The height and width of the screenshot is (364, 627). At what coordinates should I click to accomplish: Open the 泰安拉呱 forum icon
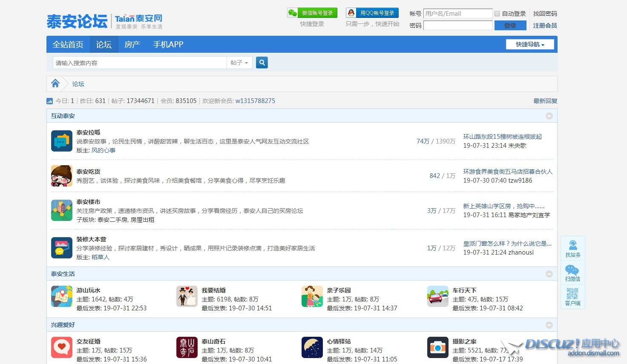tap(62, 141)
